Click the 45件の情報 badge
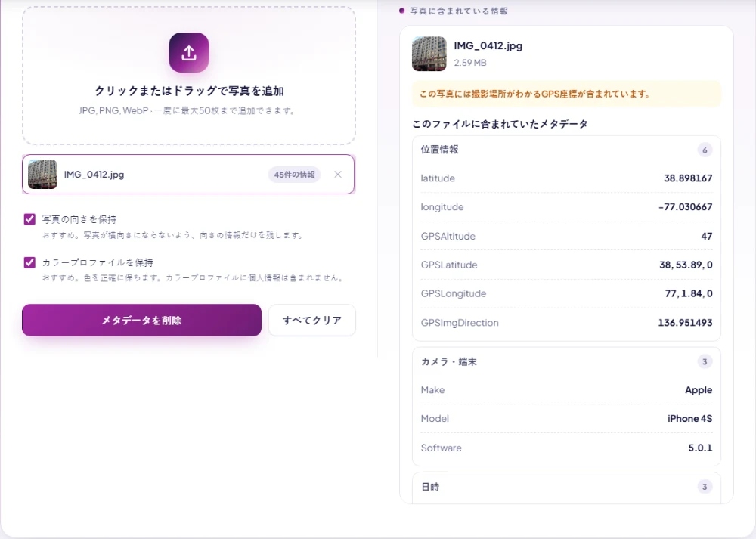 [294, 175]
